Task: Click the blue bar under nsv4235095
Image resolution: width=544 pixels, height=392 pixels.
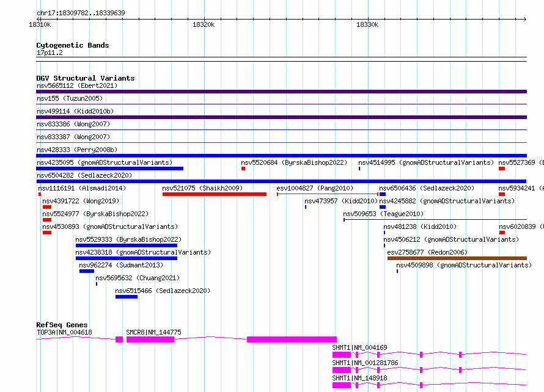Action: [x=109, y=169]
